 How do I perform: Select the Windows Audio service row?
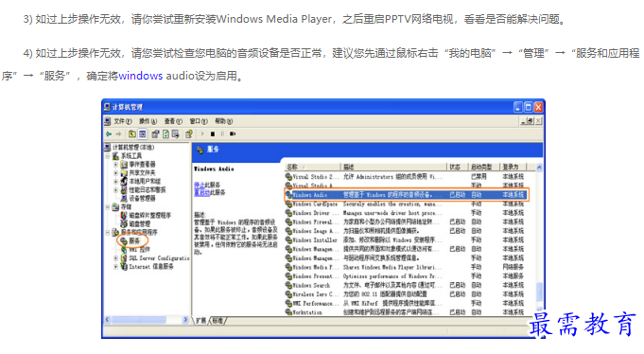coord(407,195)
